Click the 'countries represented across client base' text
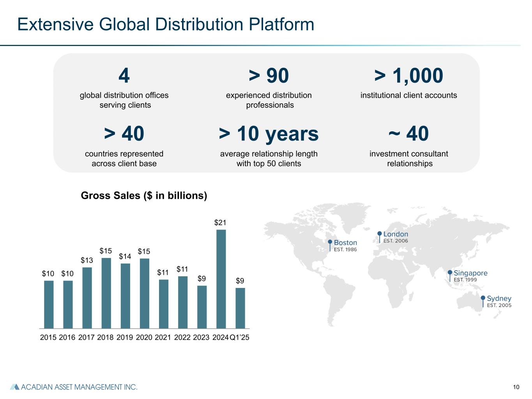The height and width of the screenshot is (399, 532). pyautogui.click(x=124, y=159)
